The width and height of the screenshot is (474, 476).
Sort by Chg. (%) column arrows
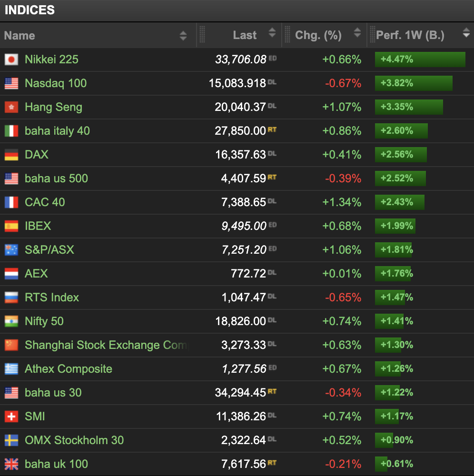pos(357,33)
